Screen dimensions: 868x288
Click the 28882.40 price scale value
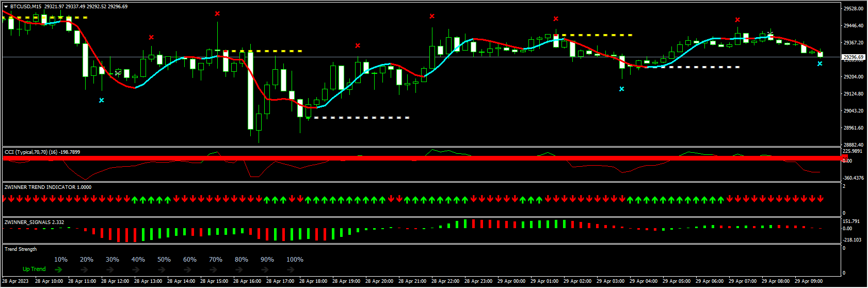tap(854, 145)
